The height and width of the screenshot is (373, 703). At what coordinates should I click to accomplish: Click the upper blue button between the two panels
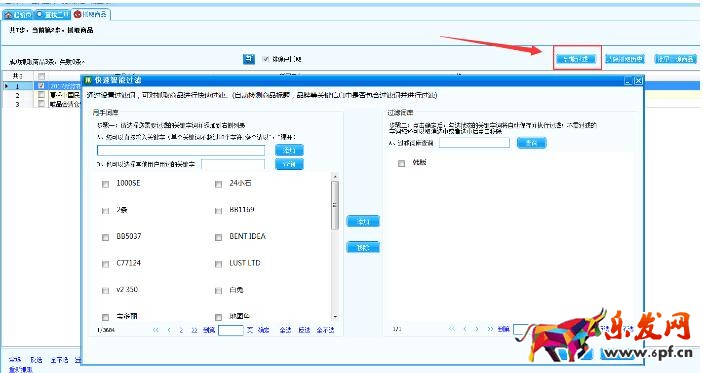point(363,221)
